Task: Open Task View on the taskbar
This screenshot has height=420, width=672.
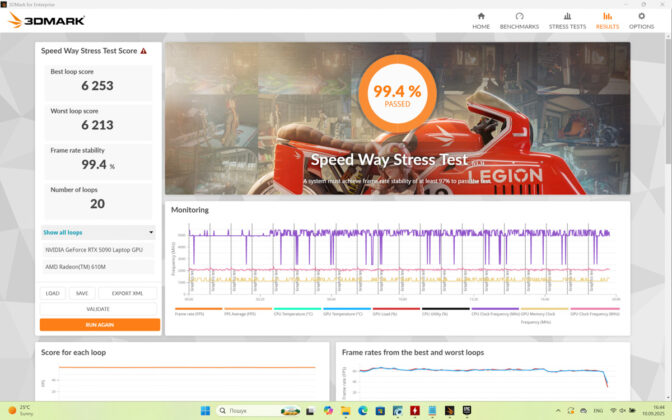Action: pyautogui.click(x=310, y=411)
